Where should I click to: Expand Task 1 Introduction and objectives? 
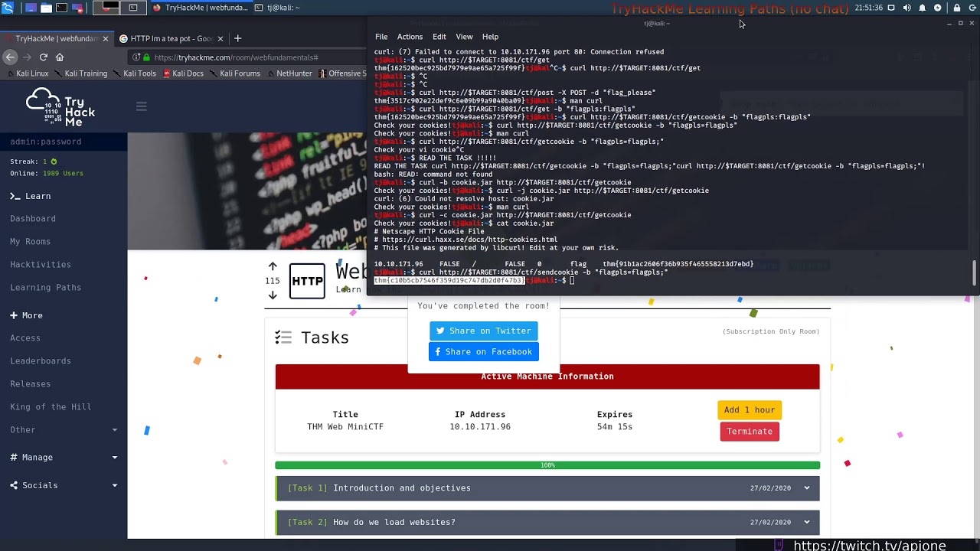point(547,488)
